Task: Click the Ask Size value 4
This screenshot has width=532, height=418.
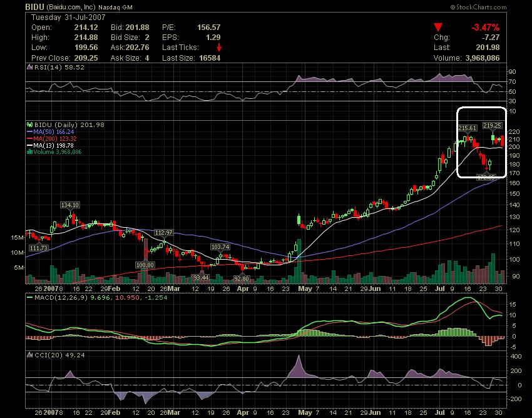Action: pos(147,58)
